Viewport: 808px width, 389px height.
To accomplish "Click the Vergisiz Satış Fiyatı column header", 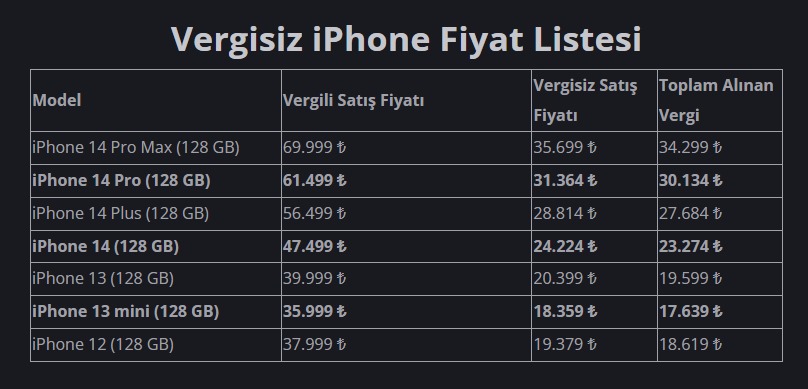I will [594, 100].
